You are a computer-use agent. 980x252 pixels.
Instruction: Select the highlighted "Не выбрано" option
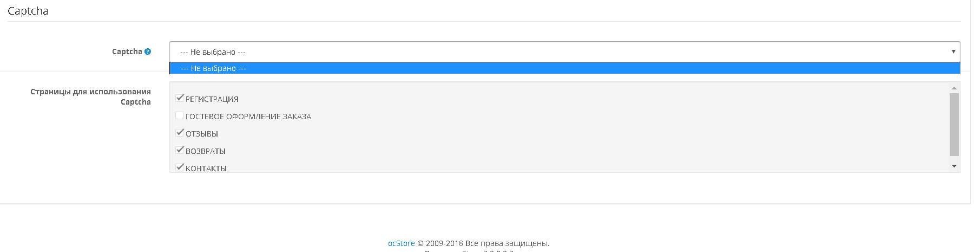point(564,68)
